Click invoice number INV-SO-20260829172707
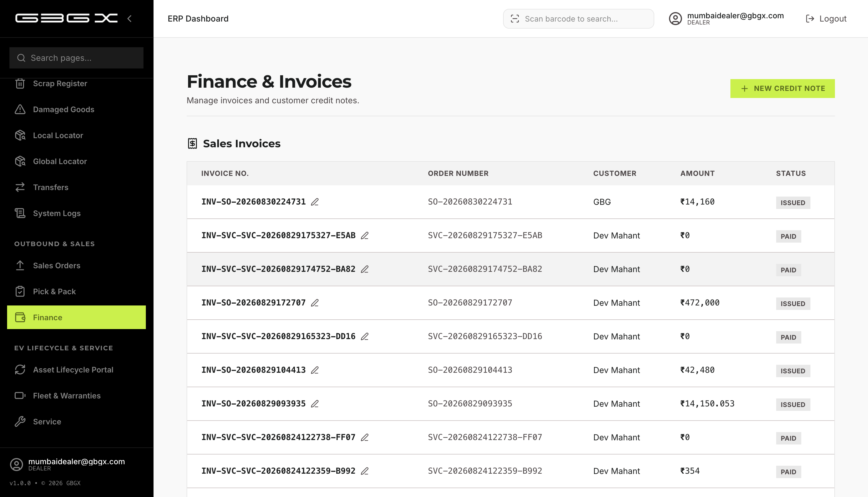Screen dimensions: 868x497 point(253,303)
